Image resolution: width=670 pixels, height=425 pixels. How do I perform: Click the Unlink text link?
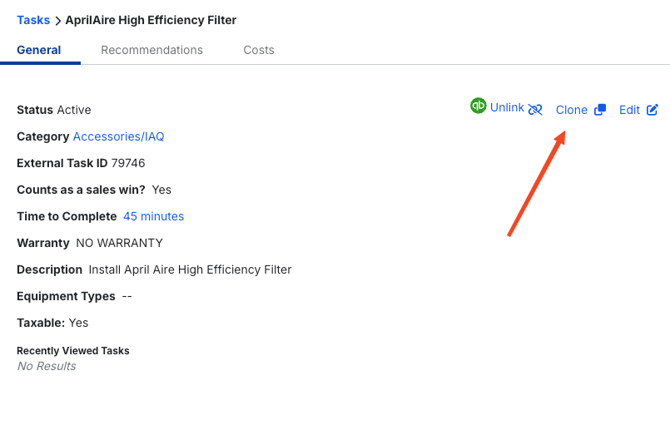click(506, 108)
